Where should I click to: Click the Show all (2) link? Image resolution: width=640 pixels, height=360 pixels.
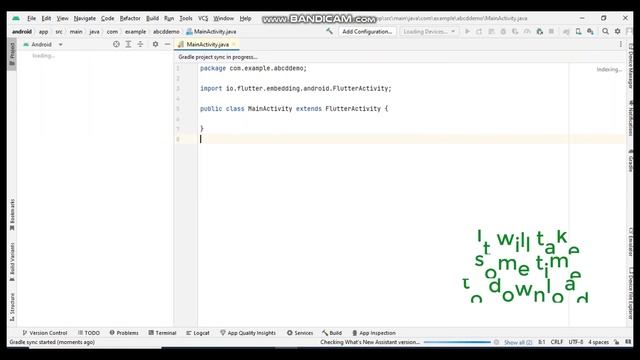(518, 342)
